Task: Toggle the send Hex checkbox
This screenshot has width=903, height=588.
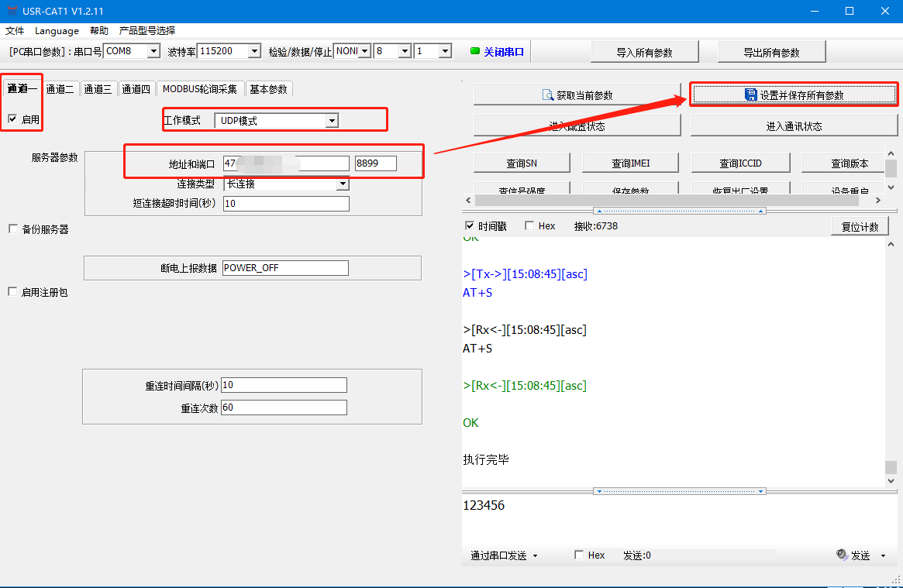Action: tap(579, 555)
